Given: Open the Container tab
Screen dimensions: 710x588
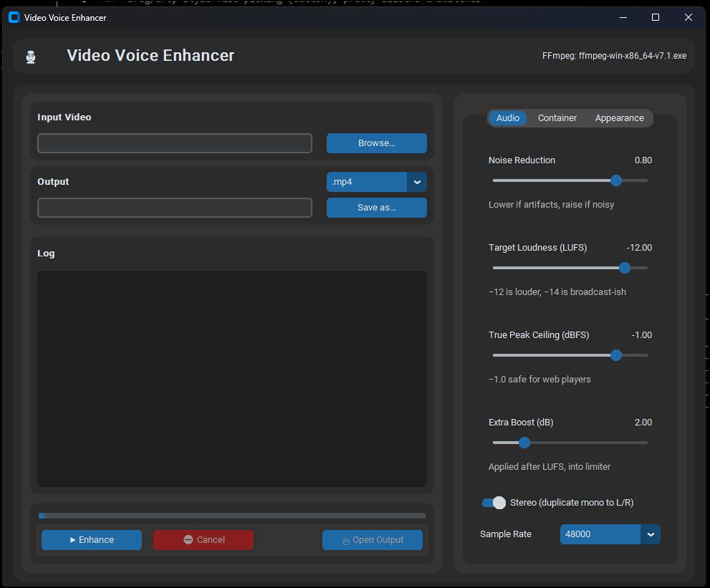Looking at the screenshot, I should pyautogui.click(x=557, y=117).
